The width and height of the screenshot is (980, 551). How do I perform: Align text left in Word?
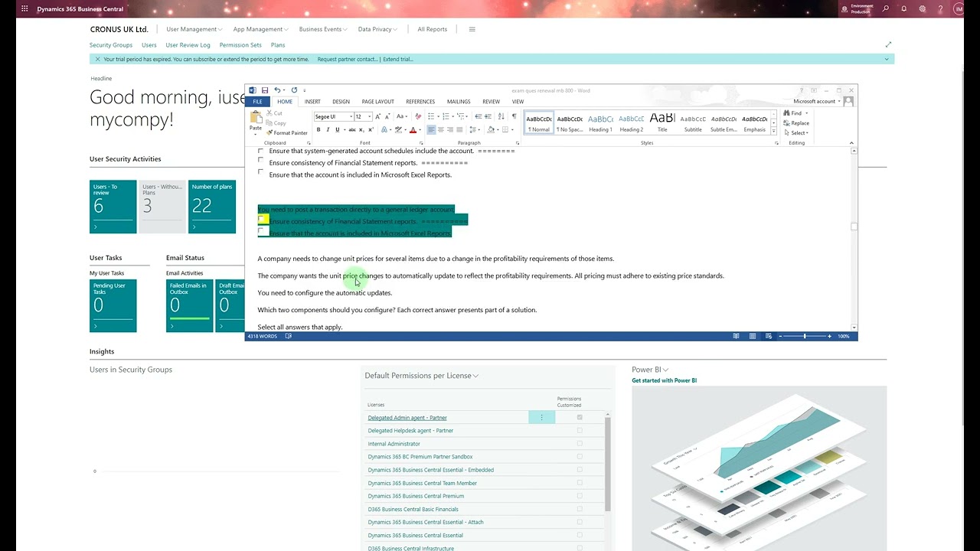431,130
